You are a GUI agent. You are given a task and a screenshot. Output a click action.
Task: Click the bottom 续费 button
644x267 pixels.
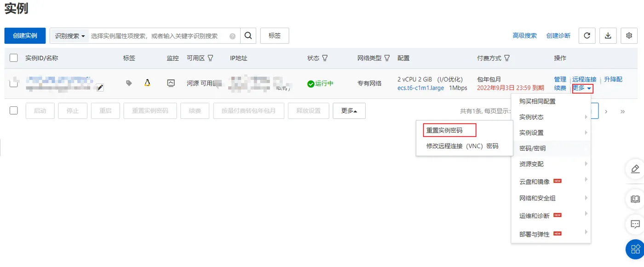[x=195, y=111]
